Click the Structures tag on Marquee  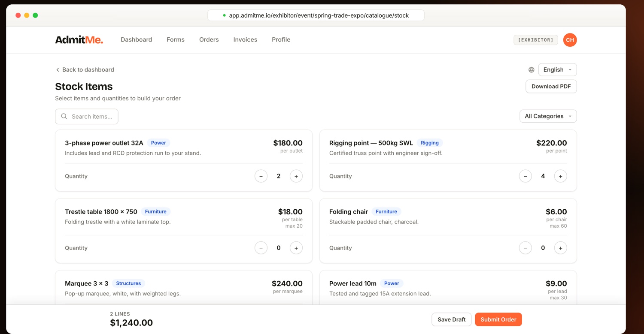pyautogui.click(x=128, y=283)
